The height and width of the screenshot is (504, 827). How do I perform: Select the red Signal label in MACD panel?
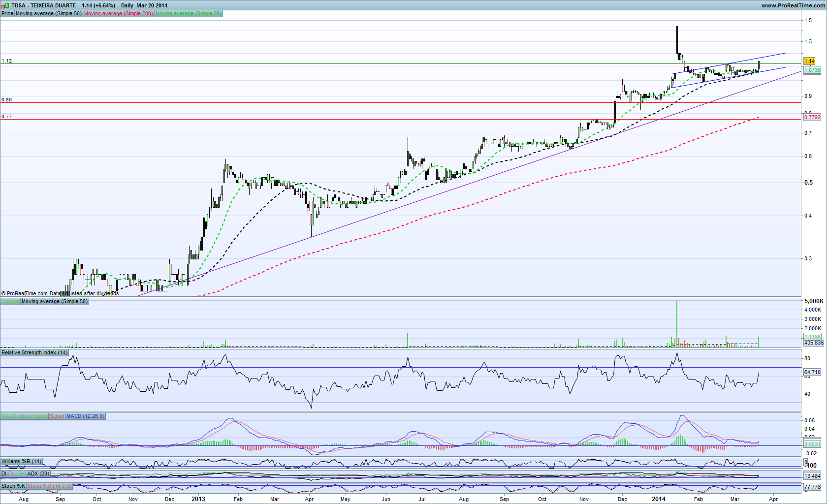tap(57, 416)
